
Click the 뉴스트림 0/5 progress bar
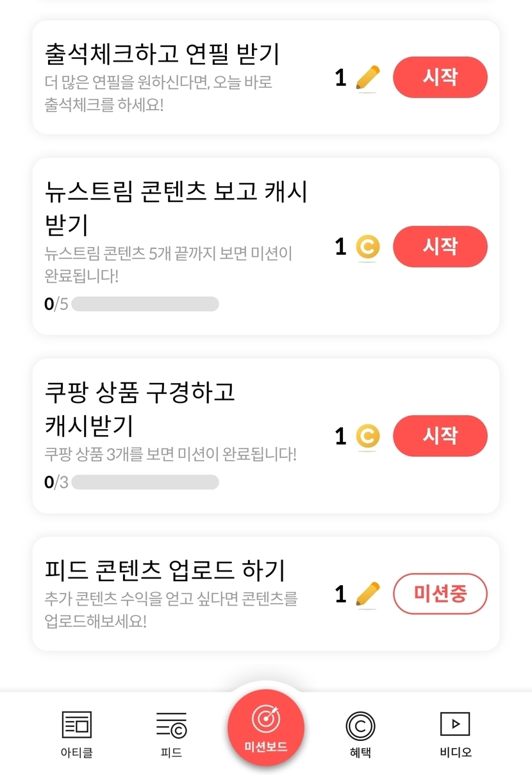[145, 304]
